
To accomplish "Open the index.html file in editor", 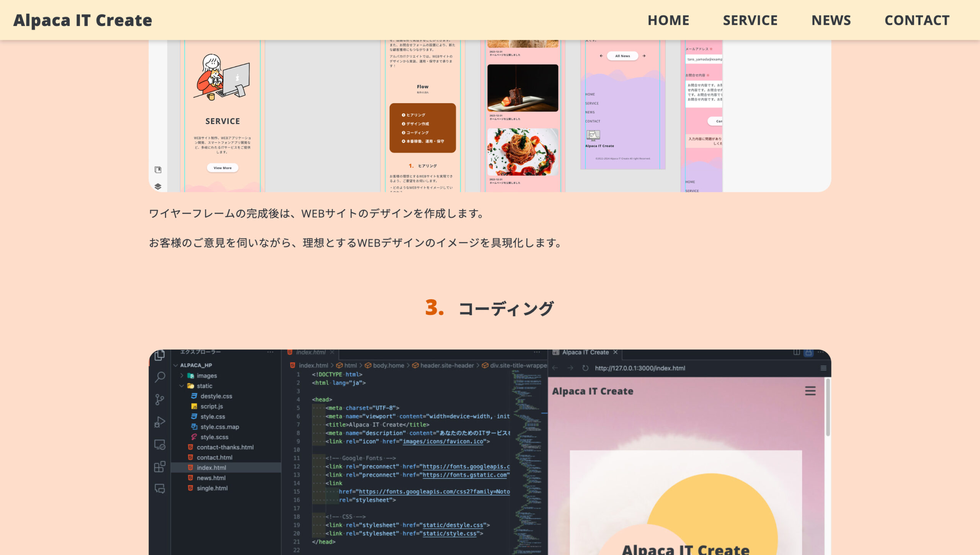I will pos(211,467).
